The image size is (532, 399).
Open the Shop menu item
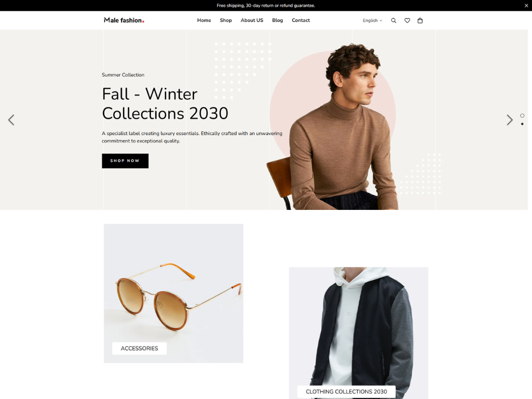(225, 20)
